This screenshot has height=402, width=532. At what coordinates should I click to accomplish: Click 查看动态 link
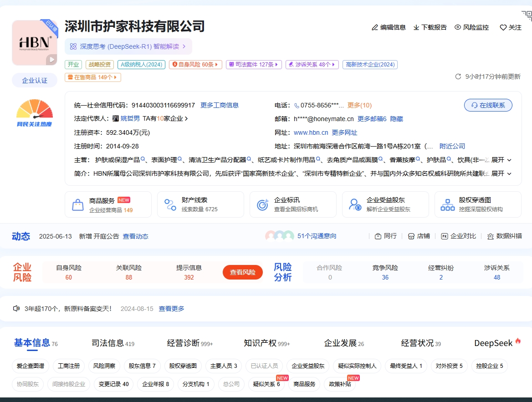point(135,236)
